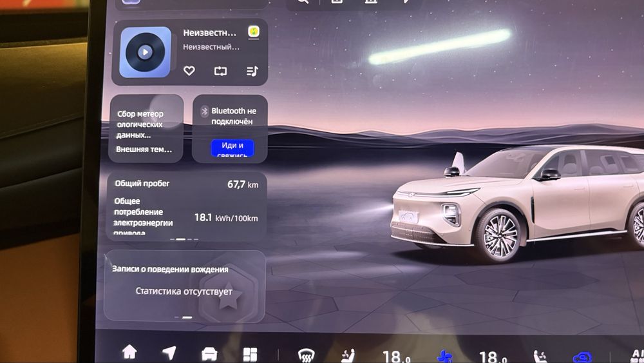Open the 'Внешняя тем…' outside temperature label

click(x=144, y=149)
